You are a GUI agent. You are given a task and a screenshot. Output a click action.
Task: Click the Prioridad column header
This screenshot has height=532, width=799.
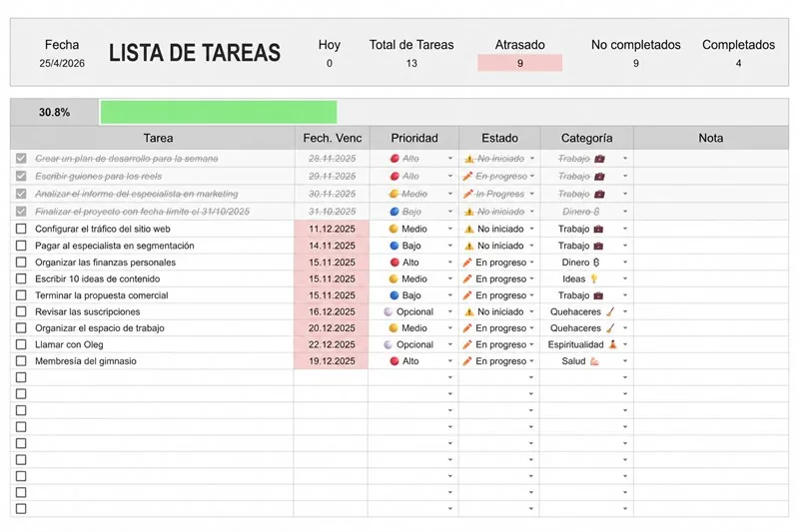click(414, 138)
